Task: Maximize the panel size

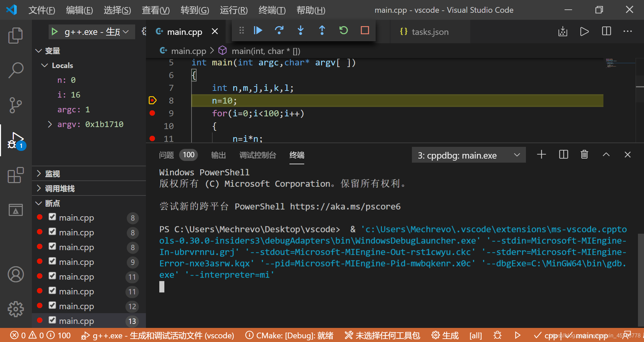Action: pyautogui.click(x=606, y=155)
